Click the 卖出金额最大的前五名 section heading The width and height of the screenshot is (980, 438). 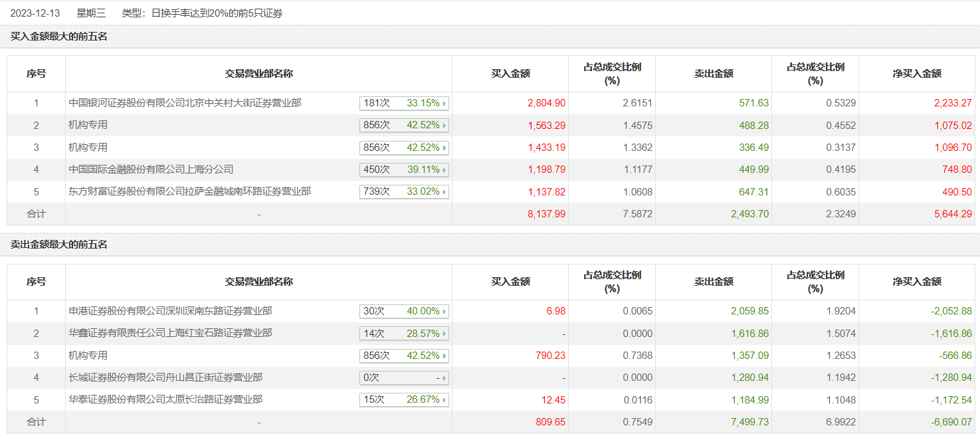click(x=59, y=245)
